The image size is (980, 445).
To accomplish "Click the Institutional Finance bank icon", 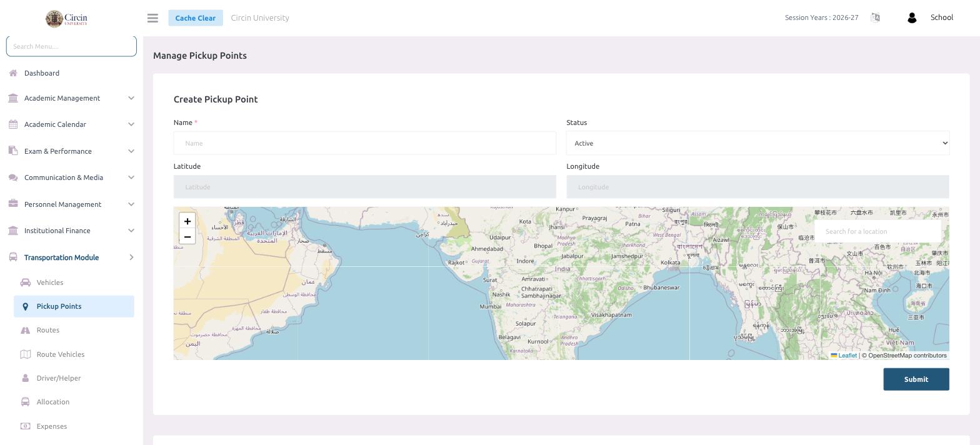I will click(13, 231).
